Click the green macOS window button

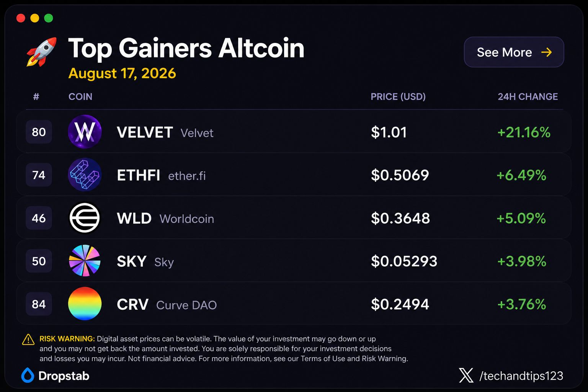pyautogui.click(x=49, y=18)
